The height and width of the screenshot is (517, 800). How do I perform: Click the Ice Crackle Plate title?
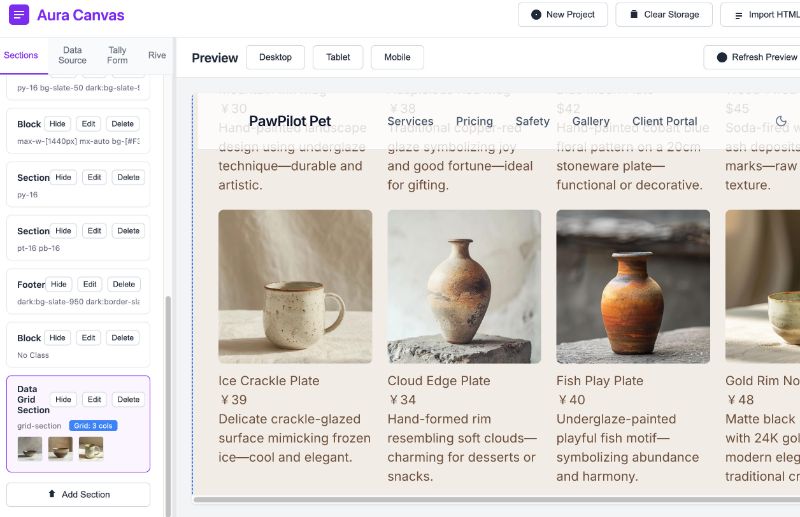pyautogui.click(x=269, y=381)
